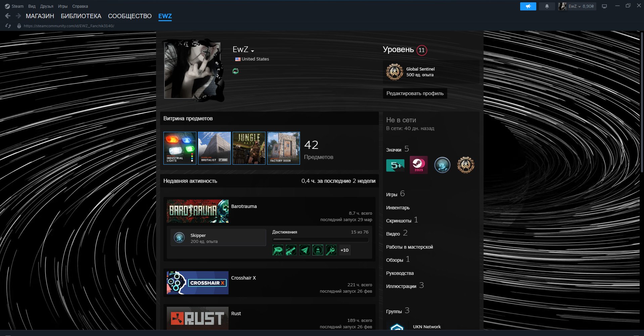Open the Скриншоты link
Screen dimensions: 644x336
click(x=402, y=220)
